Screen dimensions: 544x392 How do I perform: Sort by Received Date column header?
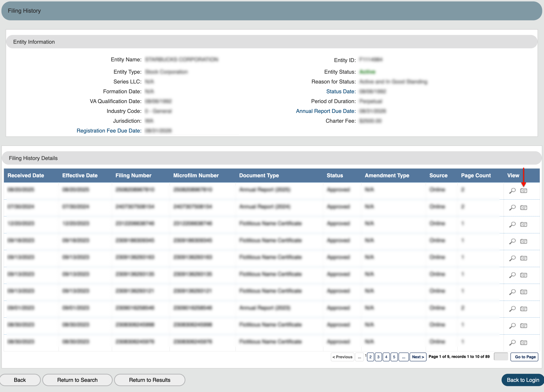[26, 175]
